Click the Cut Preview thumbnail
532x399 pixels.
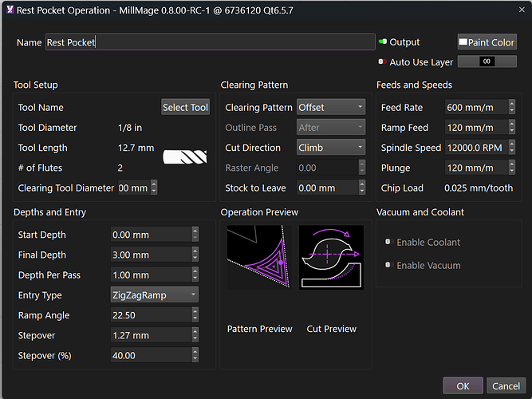331,257
